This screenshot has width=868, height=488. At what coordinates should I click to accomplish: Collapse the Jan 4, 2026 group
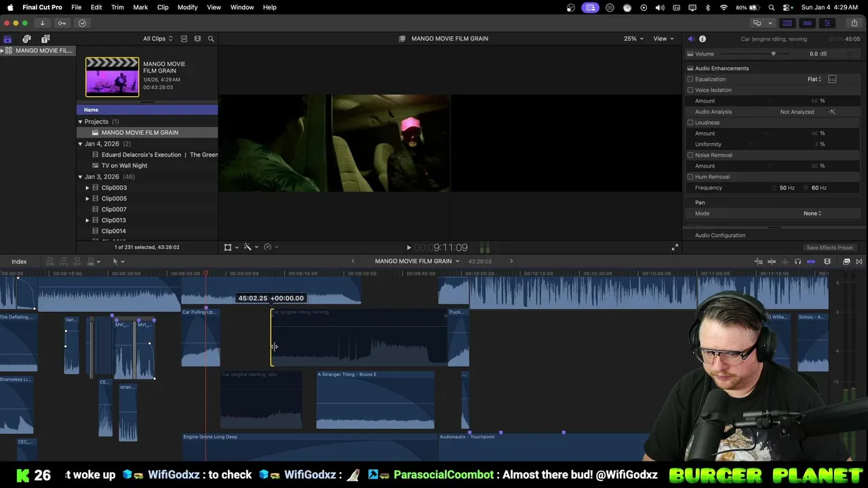[80, 144]
